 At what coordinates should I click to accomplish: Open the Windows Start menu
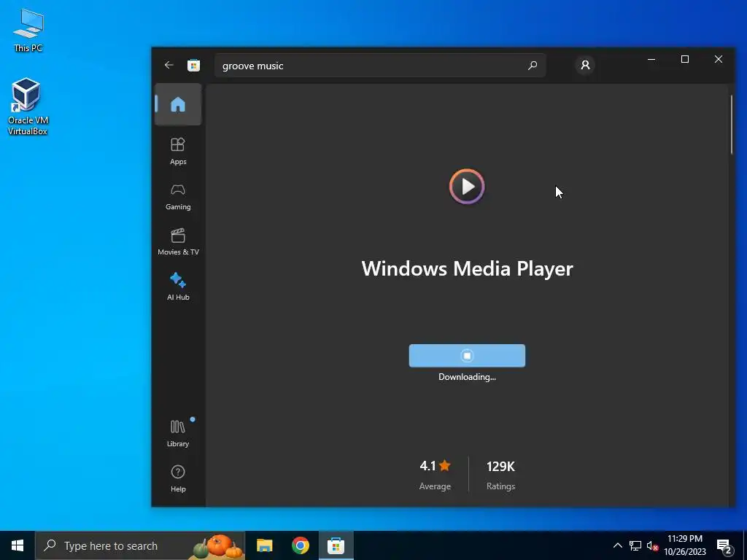tap(18, 545)
